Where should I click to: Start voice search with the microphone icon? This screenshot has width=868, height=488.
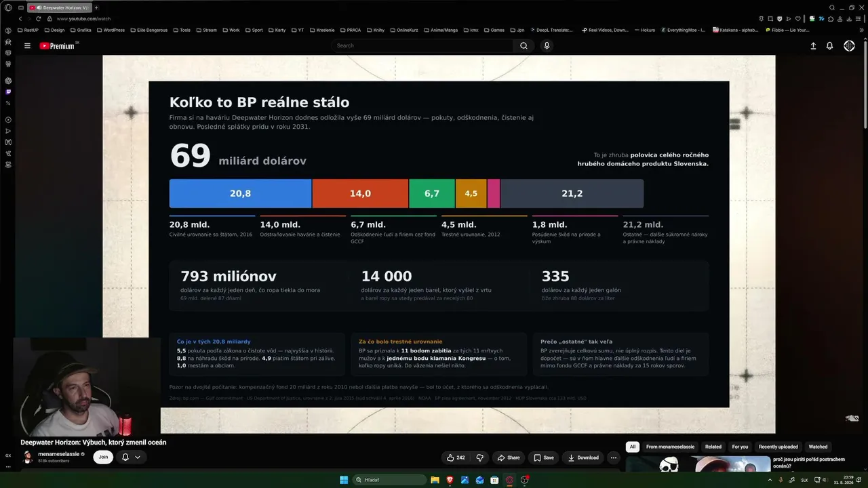point(547,45)
